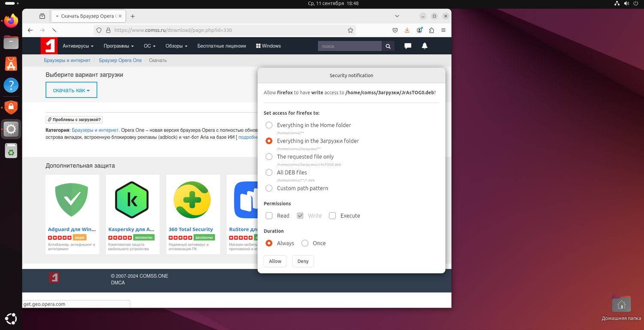Open the Extensions puzzle icon
Screen dimensions: 644x330
(x=431, y=31)
